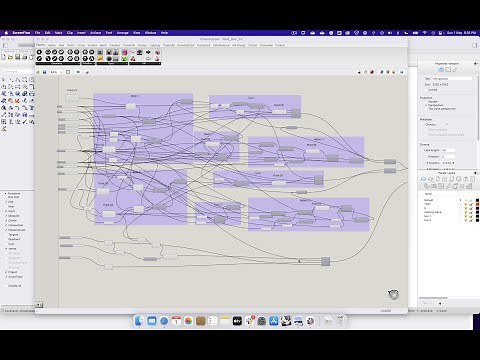Click the zoom extents square icon

point(68,72)
